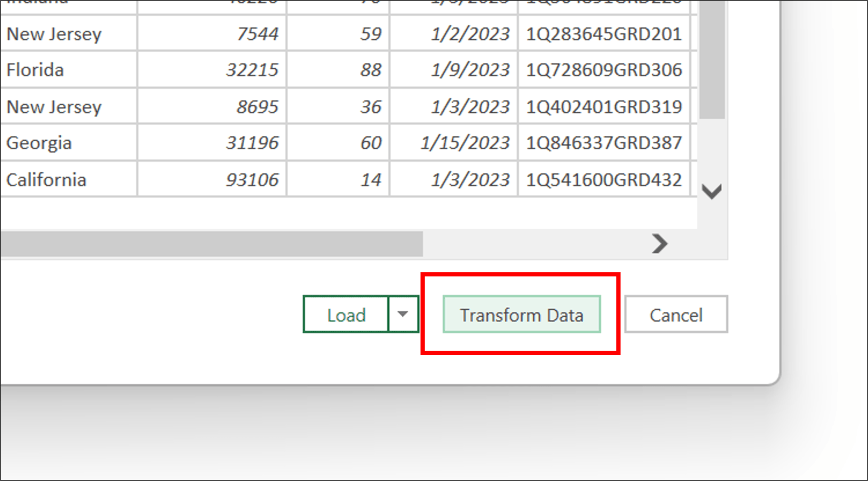Click the vertical scroll down arrow

point(712,191)
